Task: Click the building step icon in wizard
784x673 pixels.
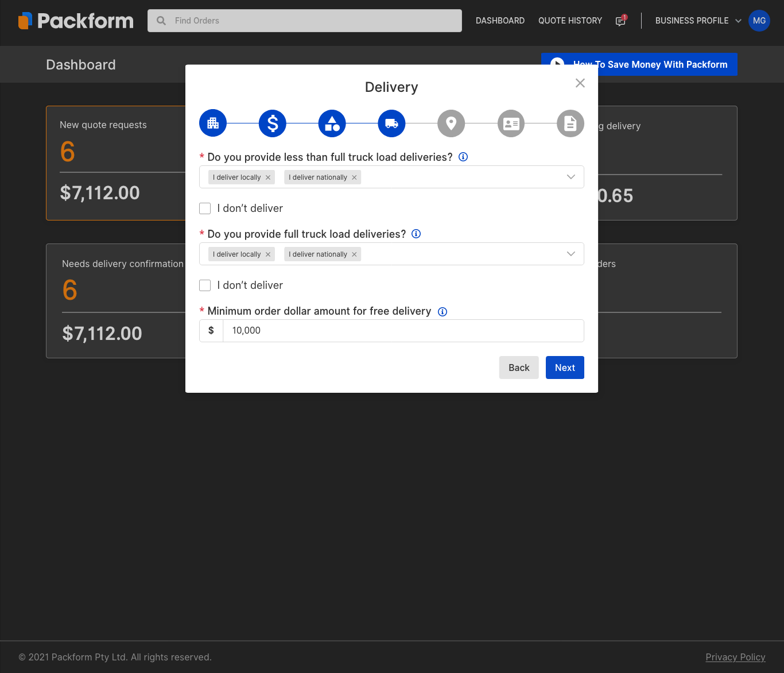Action: (x=213, y=123)
